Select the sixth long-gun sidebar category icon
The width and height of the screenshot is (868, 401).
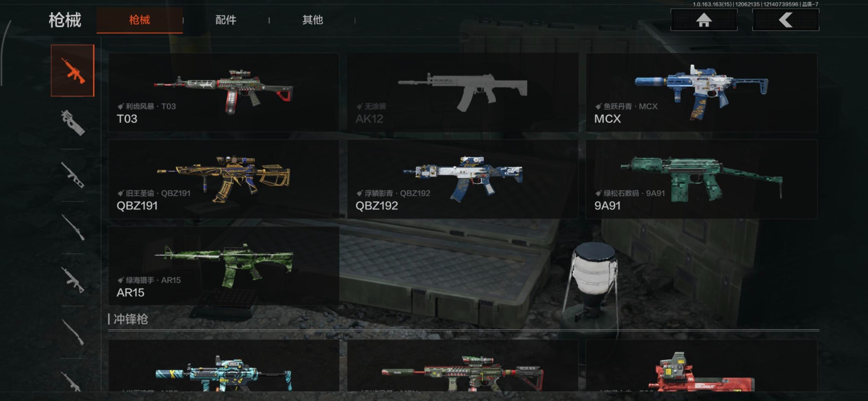72,332
